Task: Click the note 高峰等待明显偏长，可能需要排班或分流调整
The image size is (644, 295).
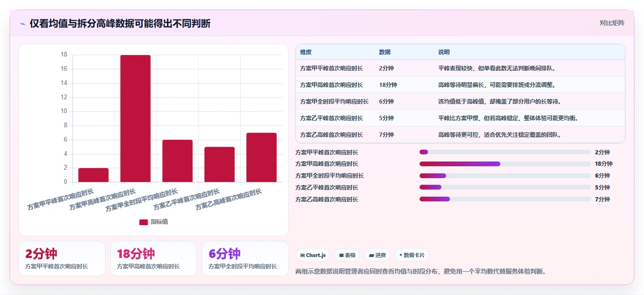Action: point(497,85)
